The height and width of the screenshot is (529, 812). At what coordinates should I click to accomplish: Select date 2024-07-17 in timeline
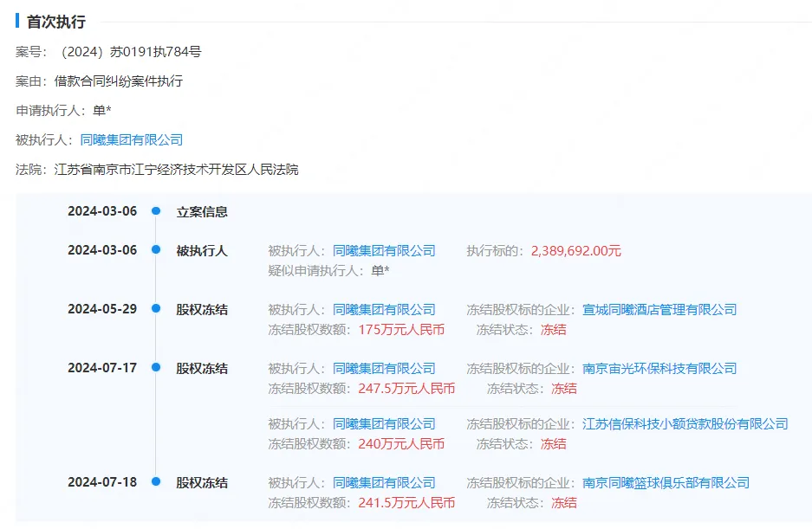[102, 368]
